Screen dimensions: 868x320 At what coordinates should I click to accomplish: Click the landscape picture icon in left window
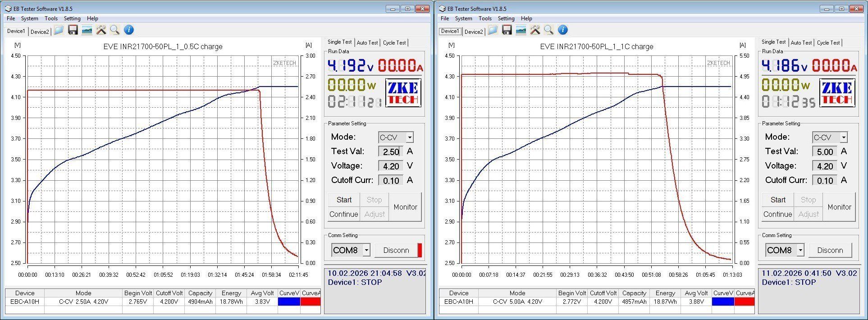[87, 30]
